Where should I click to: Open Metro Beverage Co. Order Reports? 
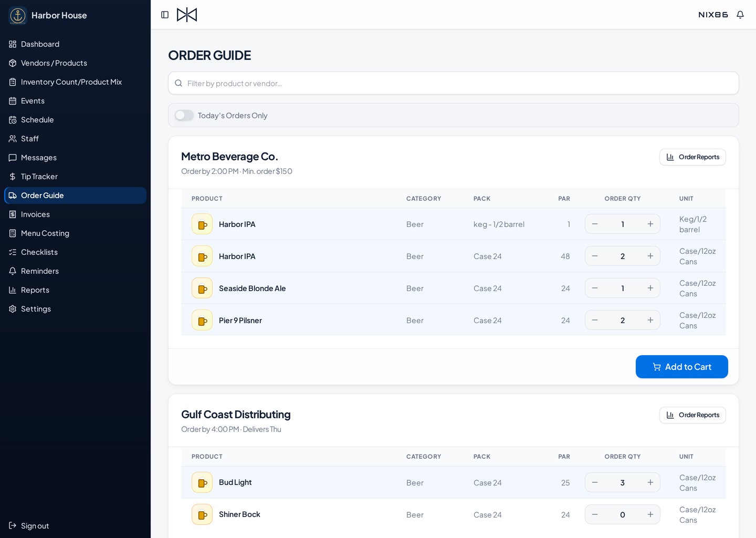tap(692, 157)
